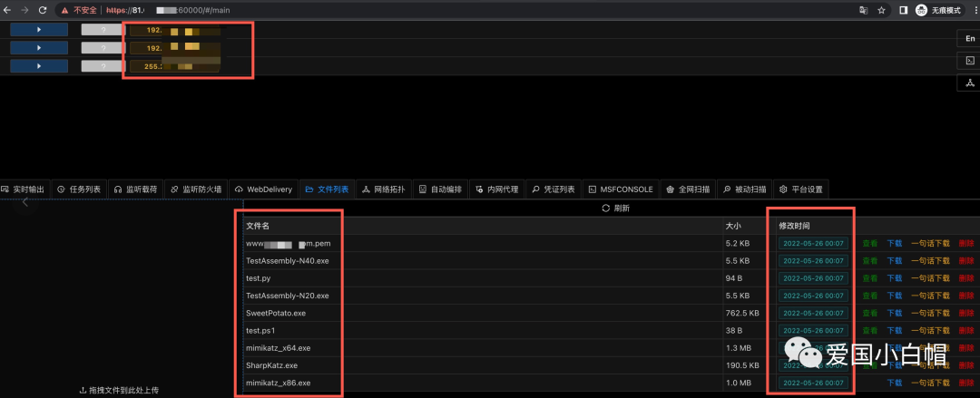Open the network topology icon on right edge

[x=969, y=83]
